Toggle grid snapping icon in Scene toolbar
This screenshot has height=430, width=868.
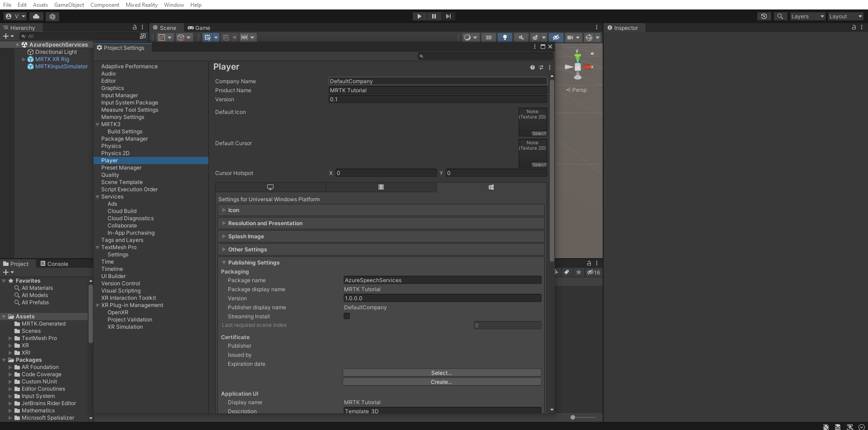click(x=226, y=38)
